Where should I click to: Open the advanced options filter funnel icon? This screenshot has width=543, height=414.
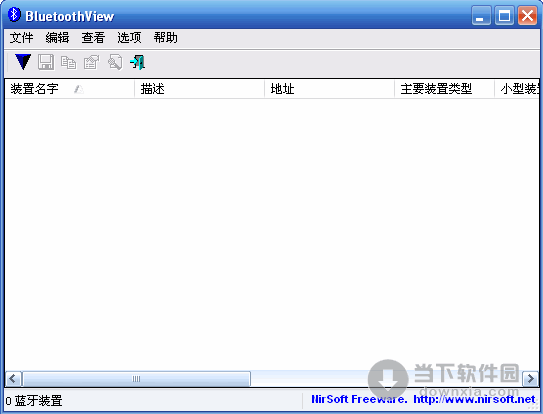coord(23,62)
